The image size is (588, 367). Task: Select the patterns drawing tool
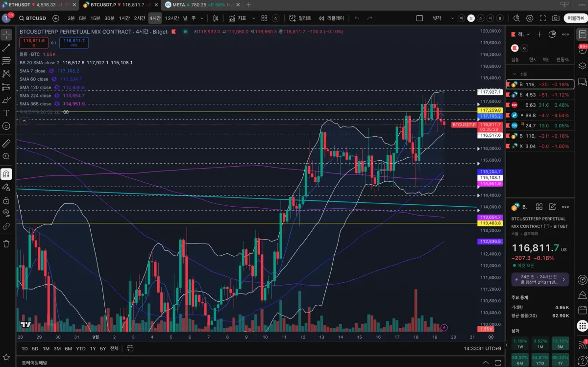(x=6, y=73)
